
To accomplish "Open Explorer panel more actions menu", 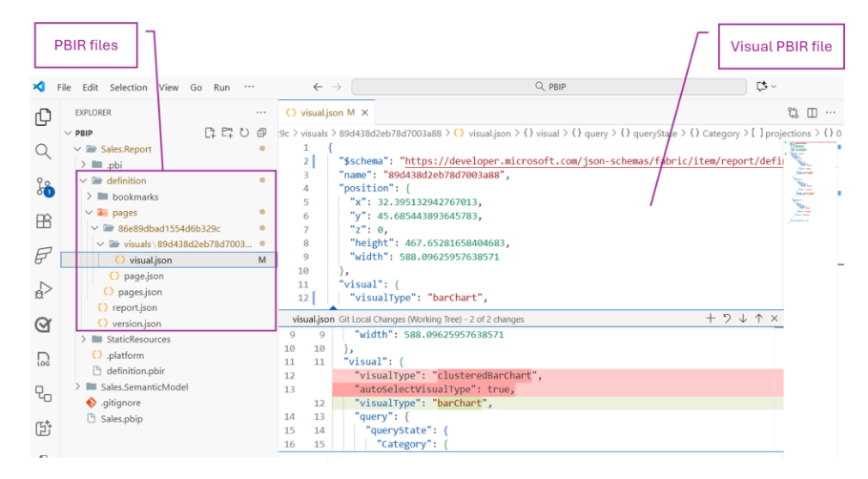I will pos(260,113).
